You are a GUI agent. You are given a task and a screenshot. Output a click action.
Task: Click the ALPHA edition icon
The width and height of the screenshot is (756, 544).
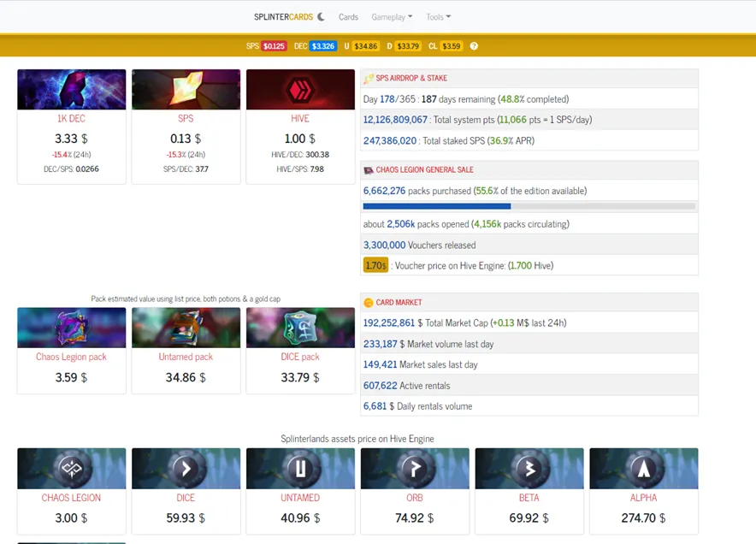pyautogui.click(x=644, y=468)
